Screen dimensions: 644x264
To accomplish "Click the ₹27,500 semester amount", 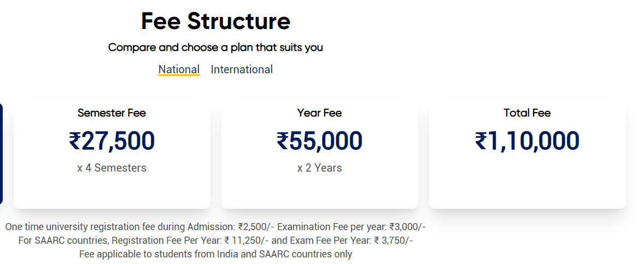I will click(112, 140).
